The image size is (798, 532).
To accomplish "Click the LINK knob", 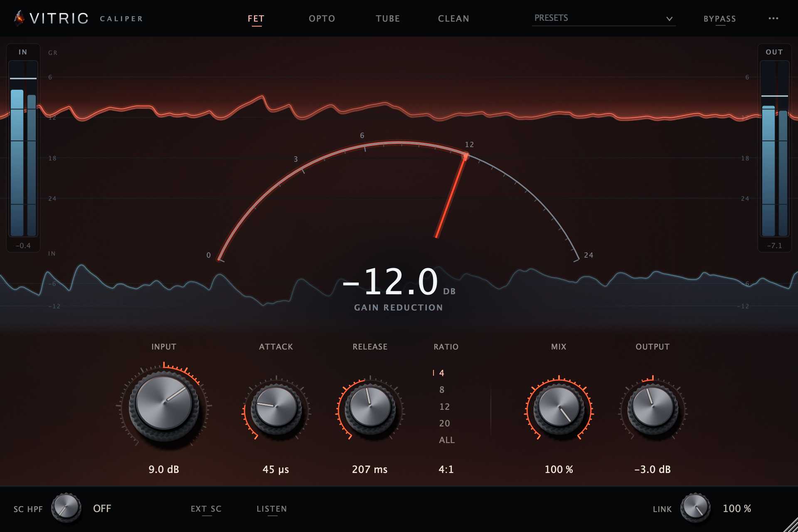I will pyautogui.click(x=695, y=508).
